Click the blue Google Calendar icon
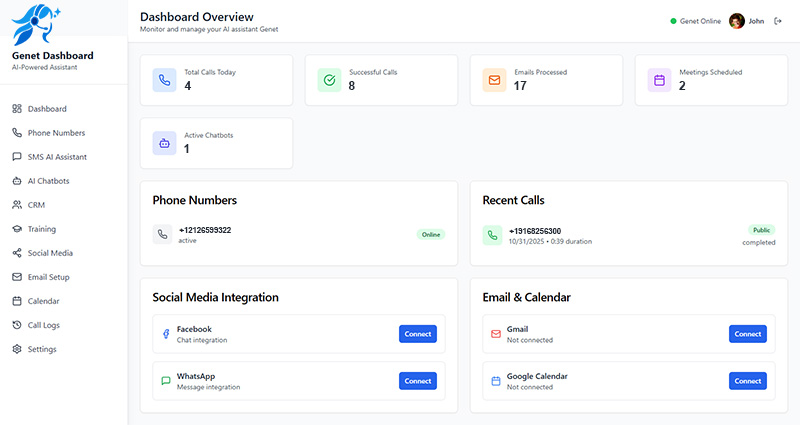 point(496,381)
